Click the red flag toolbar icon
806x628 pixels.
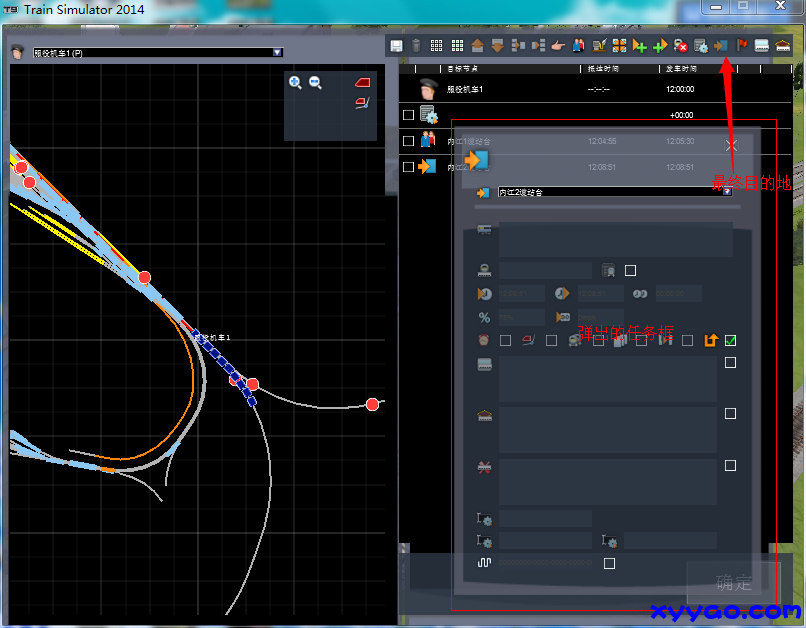pos(742,46)
